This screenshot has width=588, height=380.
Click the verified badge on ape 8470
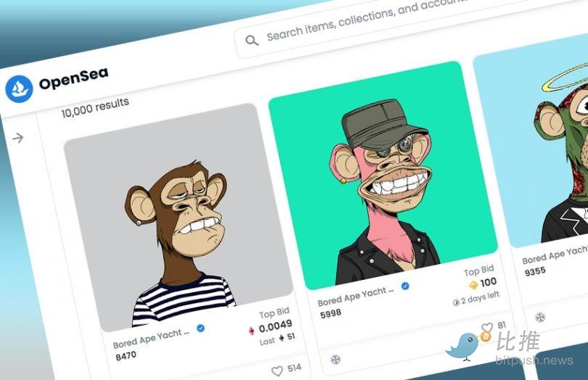(200, 328)
